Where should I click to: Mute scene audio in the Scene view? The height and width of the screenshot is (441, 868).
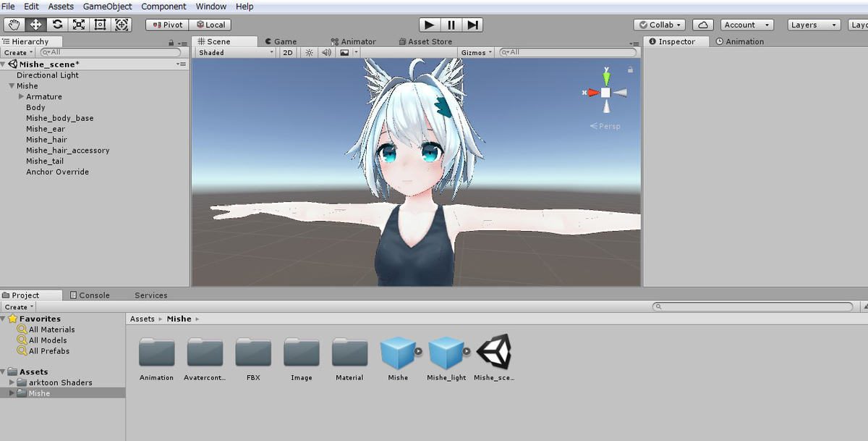326,51
